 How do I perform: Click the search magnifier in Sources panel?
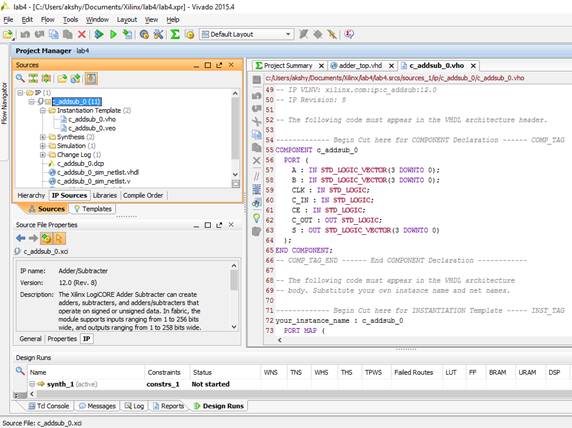tap(20, 78)
